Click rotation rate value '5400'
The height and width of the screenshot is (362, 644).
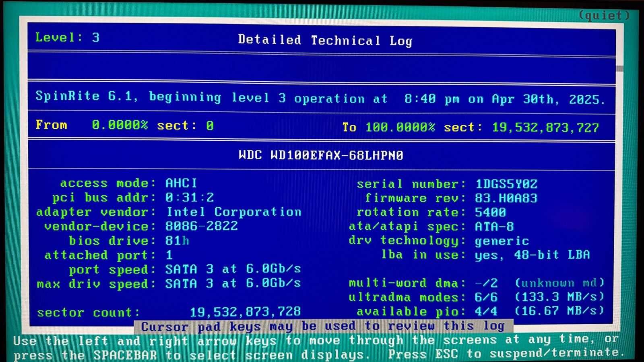click(x=490, y=212)
